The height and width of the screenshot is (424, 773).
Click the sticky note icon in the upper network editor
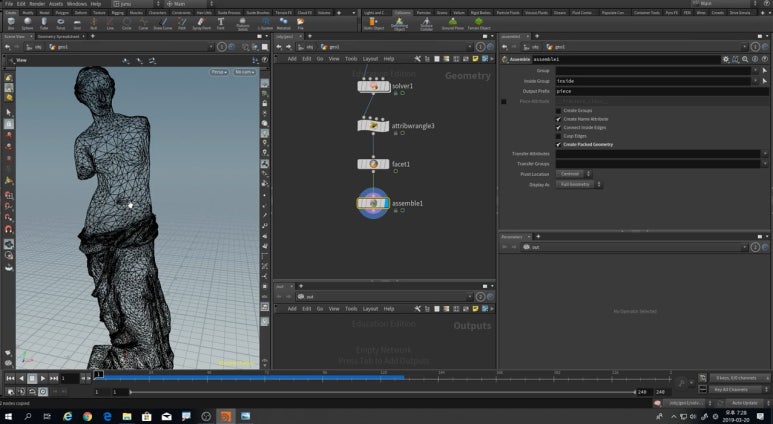click(x=475, y=59)
